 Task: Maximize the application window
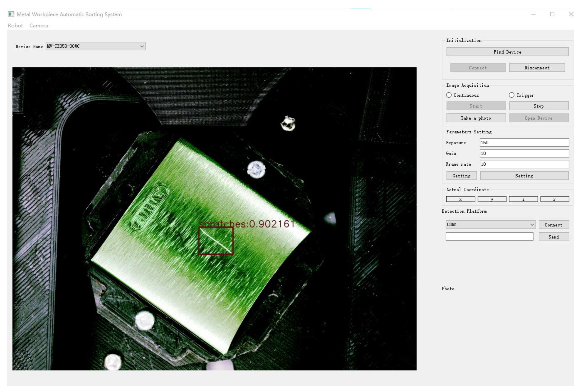pos(552,14)
